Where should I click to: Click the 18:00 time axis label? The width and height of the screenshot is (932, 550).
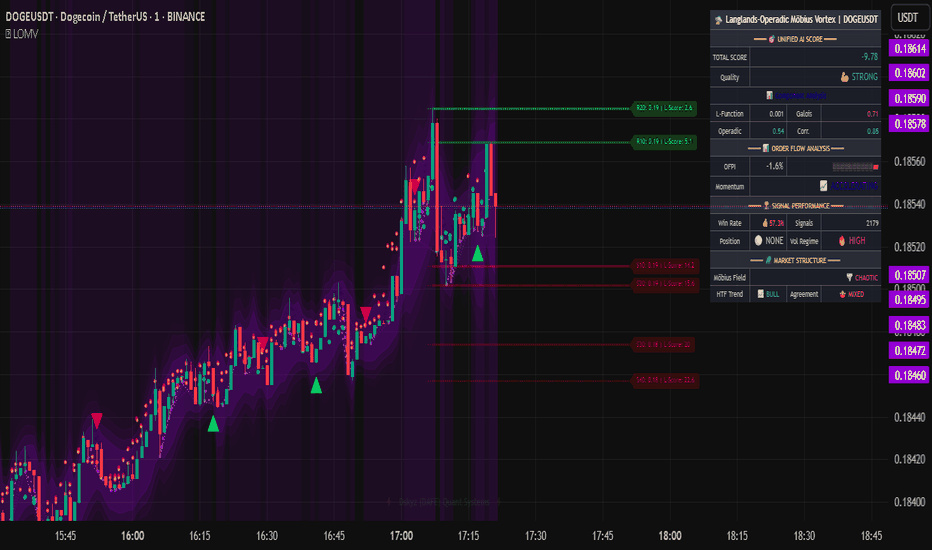(x=670, y=536)
